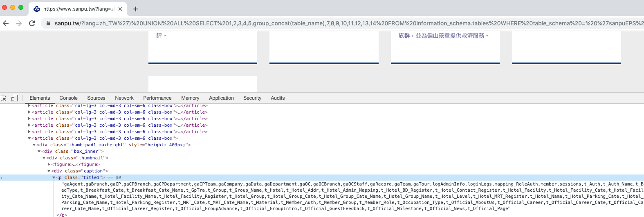Screen dimensions: 644x217
Task: Open the Memory panel
Action: [x=190, y=98]
